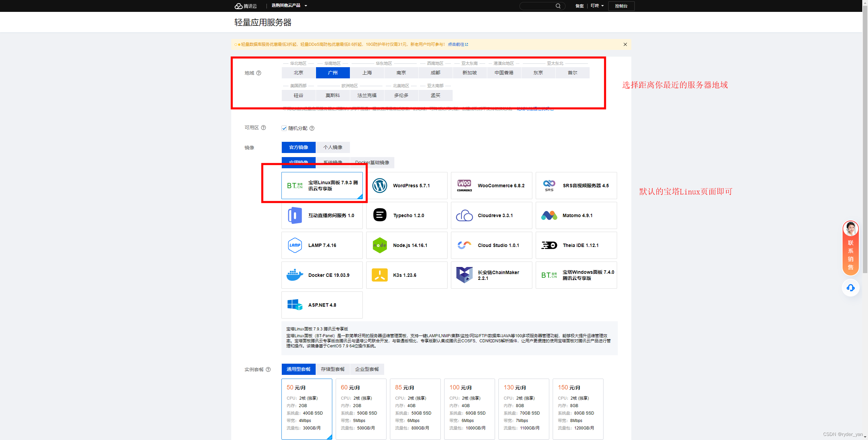
Task: Click help icon next to 随机分配
Action: [x=312, y=128]
